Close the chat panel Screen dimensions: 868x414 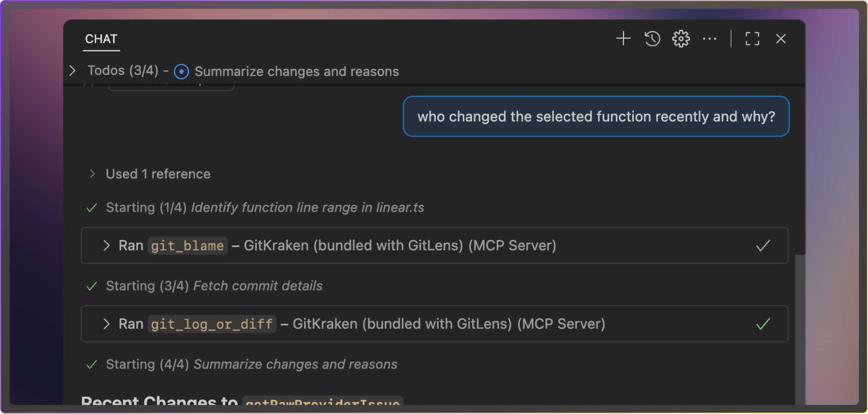781,38
